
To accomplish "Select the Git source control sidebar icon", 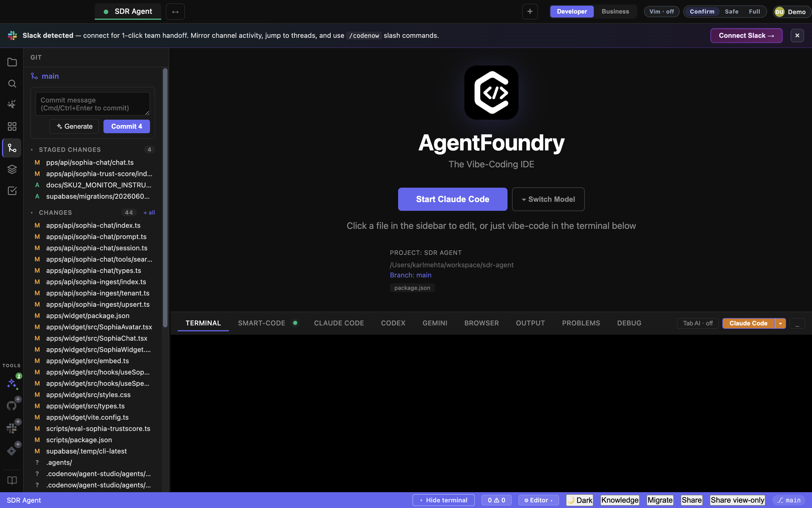I will pyautogui.click(x=12, y=148).
